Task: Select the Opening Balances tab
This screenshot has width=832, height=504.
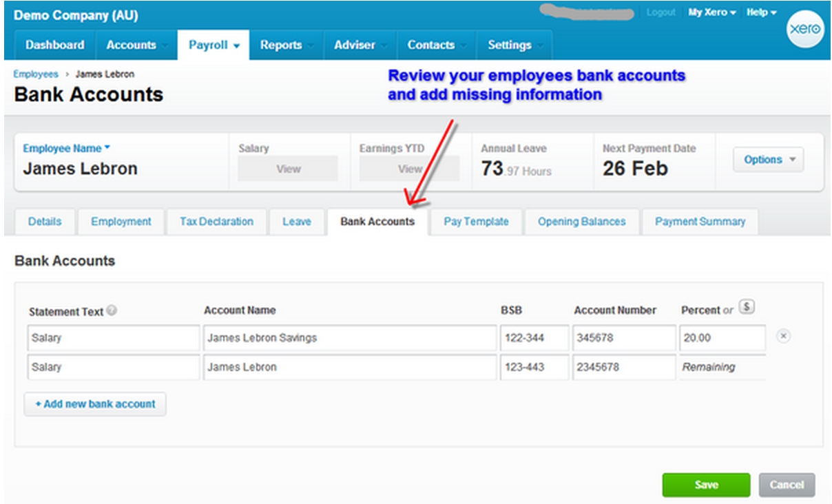Action: click(x=581, y=222)
